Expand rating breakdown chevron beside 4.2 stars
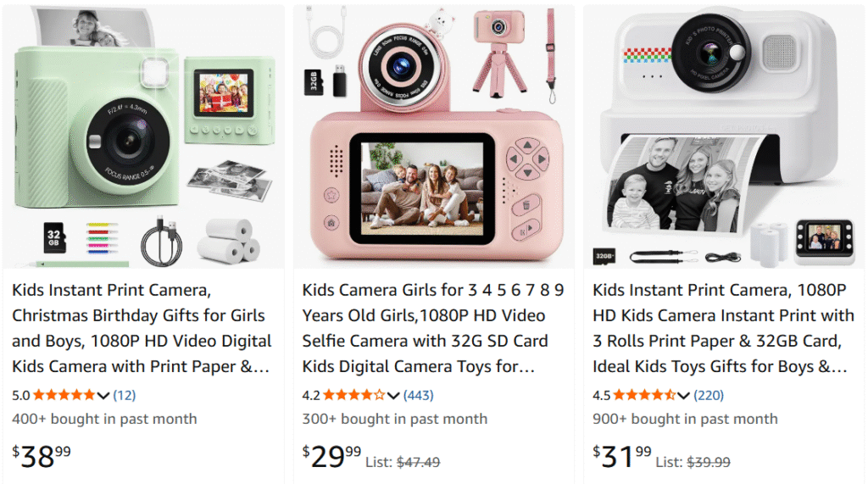This screenshot has height=484, width=868. [x=393, y=395]
